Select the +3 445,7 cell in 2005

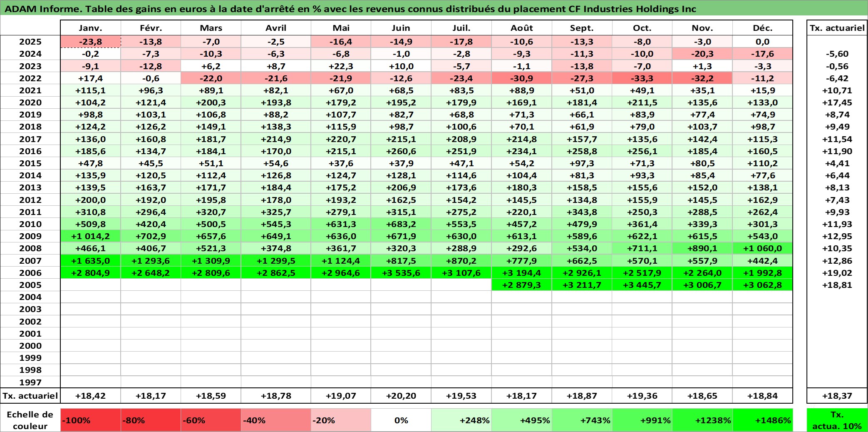click(642, 285)
